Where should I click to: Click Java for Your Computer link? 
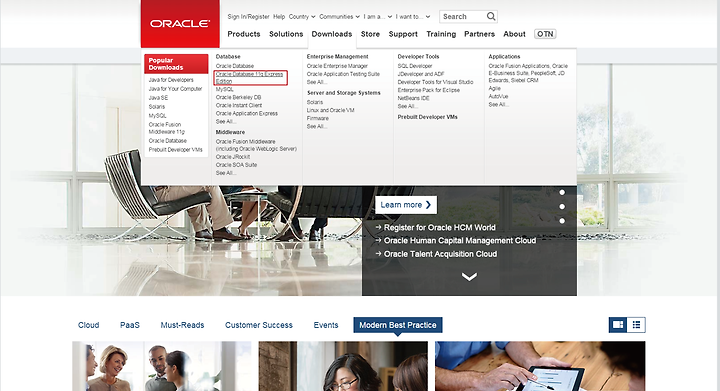[175, 89]
